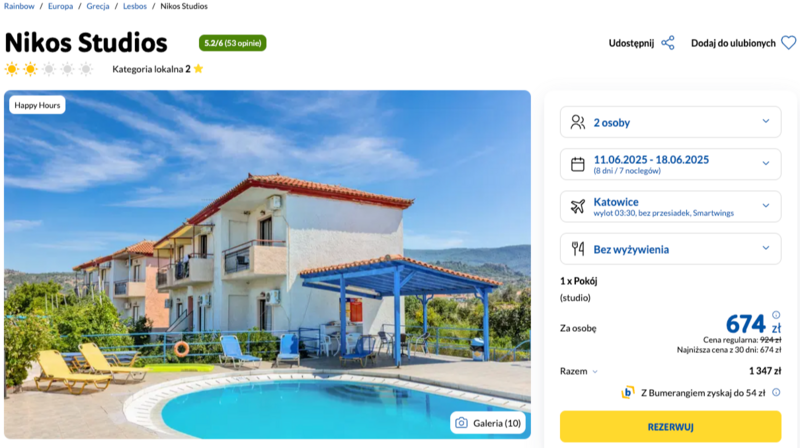
Task: Open the hotel pool photo
Action: coord(267,264)
